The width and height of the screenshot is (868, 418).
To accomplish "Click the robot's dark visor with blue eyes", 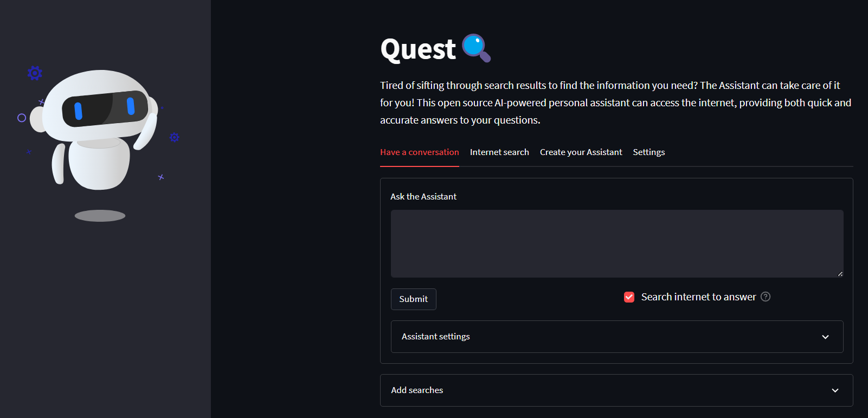I will (105, 108).
